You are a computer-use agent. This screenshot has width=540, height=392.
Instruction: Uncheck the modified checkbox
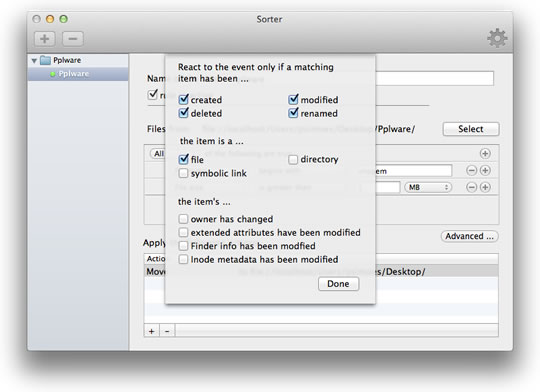[x=293, y=100]
